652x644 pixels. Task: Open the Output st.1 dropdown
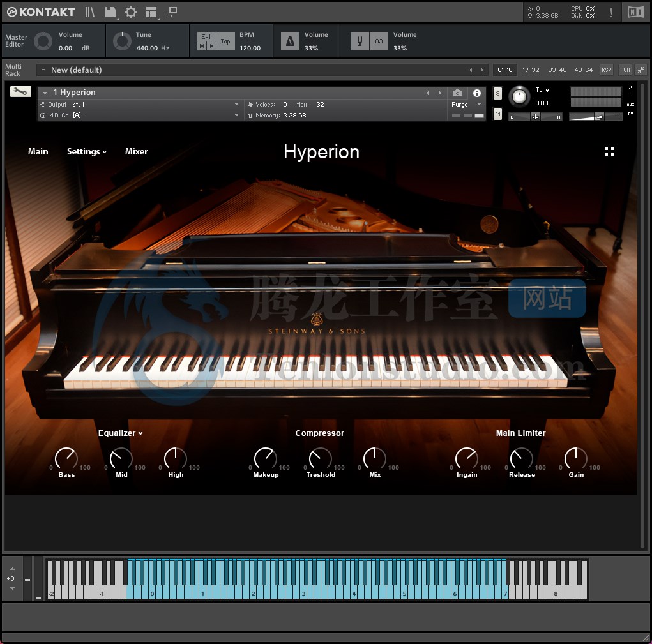(237, 104)
